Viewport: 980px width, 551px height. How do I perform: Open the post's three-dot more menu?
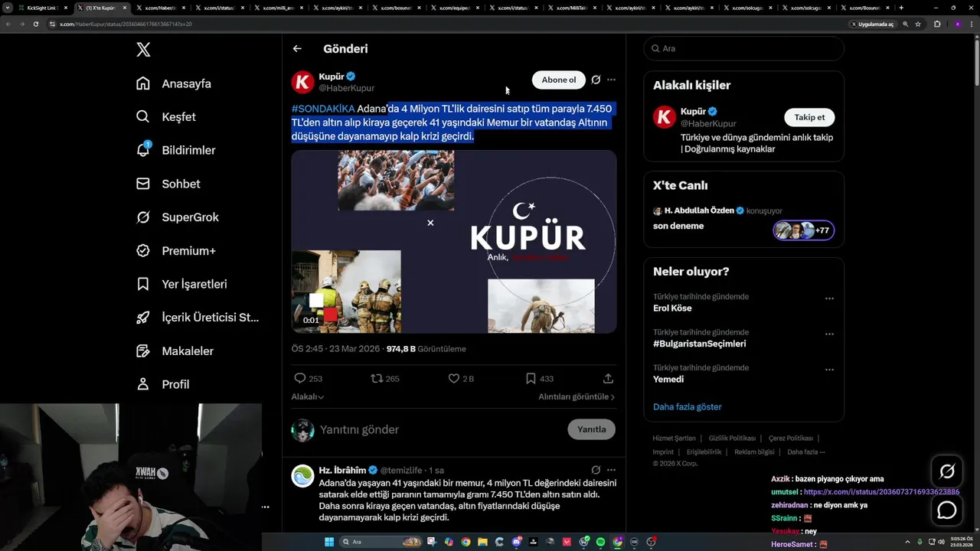[611, 80]
